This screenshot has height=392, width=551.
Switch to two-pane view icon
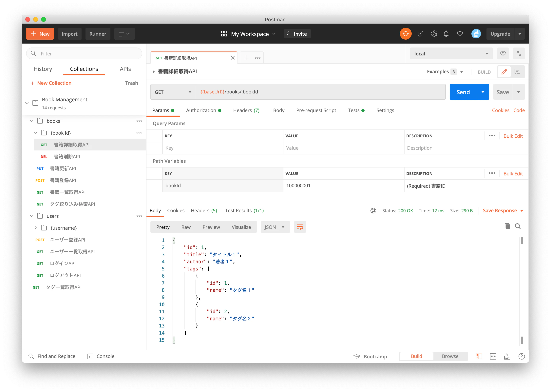pos(493,356)
